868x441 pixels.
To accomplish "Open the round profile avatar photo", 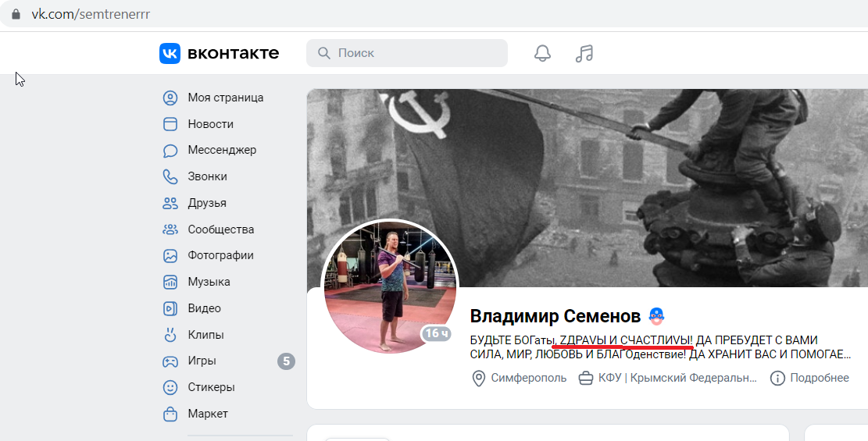I will point(390,288).
